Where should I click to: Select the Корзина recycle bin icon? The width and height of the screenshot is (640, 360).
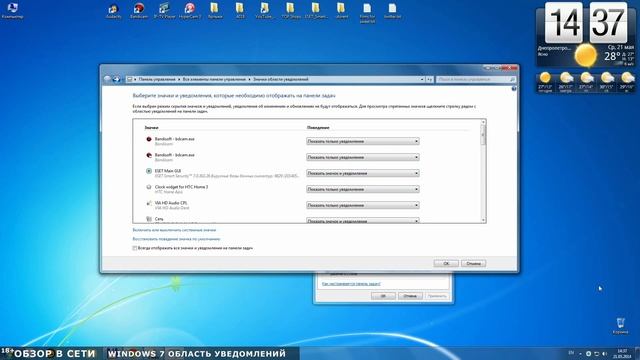tap(620, 326)
